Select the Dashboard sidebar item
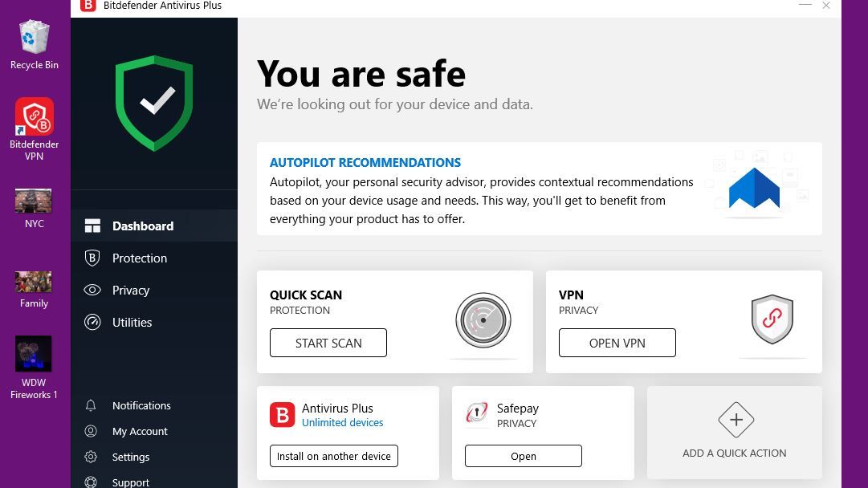This screenshot has width=868, height=488. pyautogui.click(x=142, y=226)
